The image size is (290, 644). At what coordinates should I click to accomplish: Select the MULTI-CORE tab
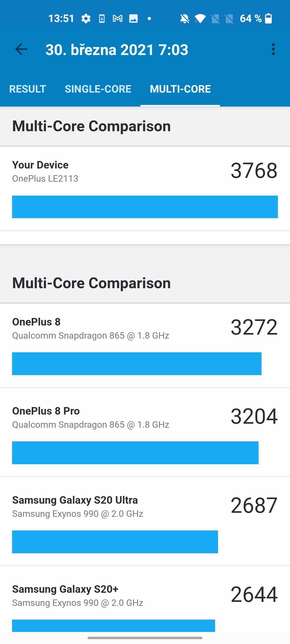(180, 89)
